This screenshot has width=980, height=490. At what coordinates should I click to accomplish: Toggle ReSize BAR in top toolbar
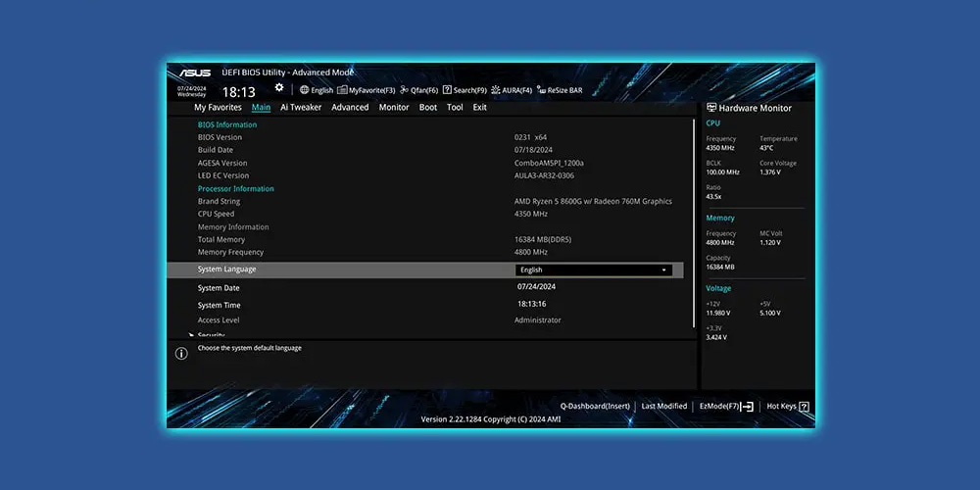(559, 90)
